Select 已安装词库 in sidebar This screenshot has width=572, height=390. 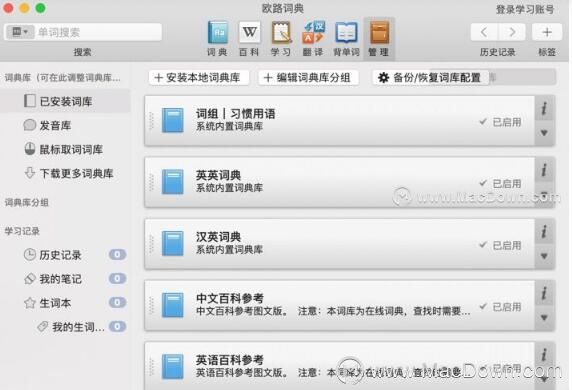coord(65,101)
